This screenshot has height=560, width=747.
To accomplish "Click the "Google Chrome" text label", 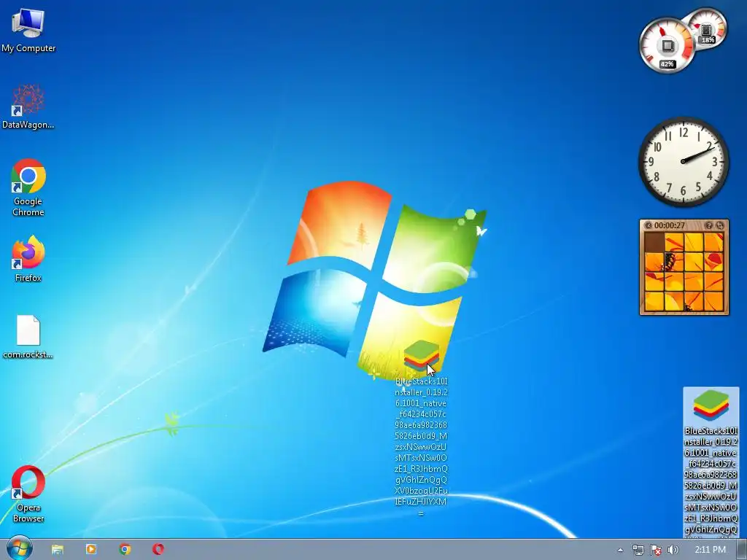I will pyautogui.click(x=28, y=206).
